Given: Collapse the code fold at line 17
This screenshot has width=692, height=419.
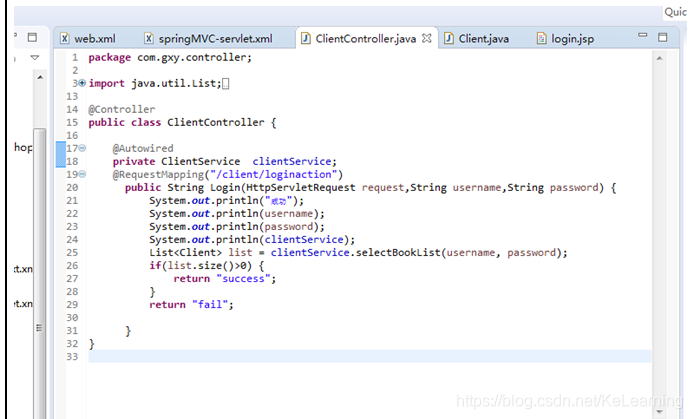Looking at the screenshot, I should tap(82, 148).
